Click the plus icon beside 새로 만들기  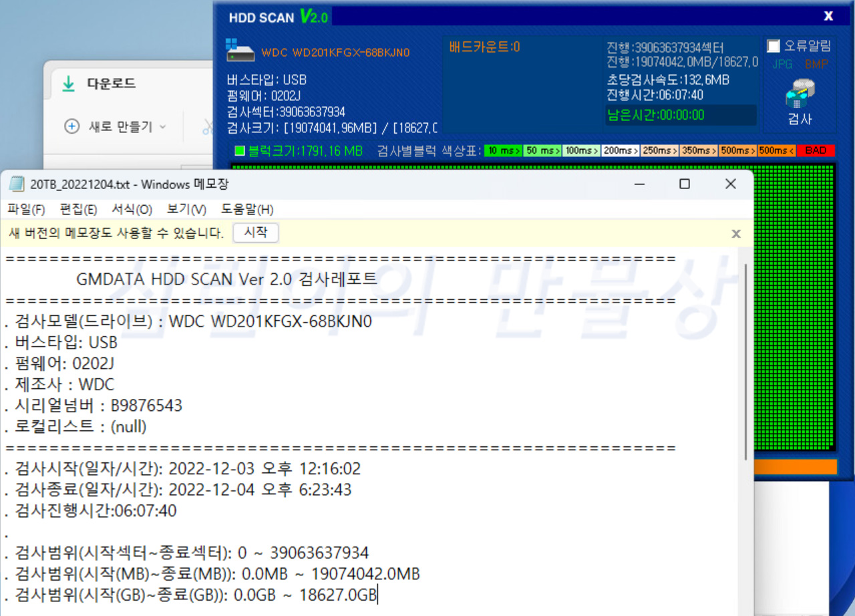[x=72, y=126]
